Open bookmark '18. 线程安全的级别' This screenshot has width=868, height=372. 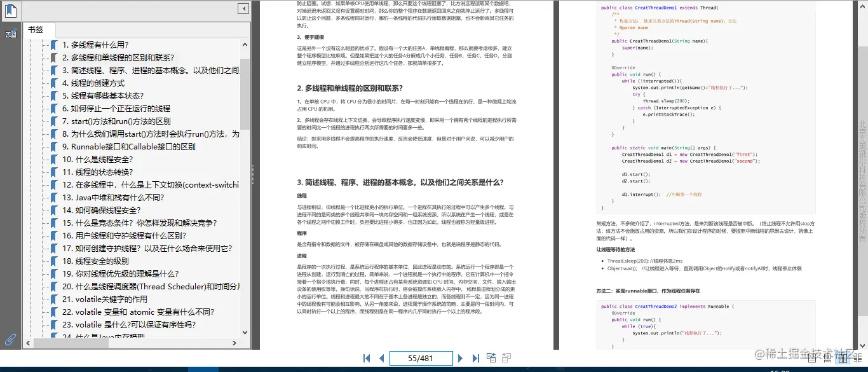click(x=95, y=261)
